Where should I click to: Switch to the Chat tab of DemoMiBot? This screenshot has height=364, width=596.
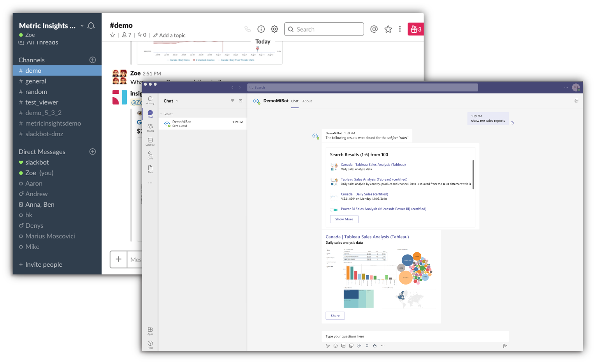coord(295,101)
